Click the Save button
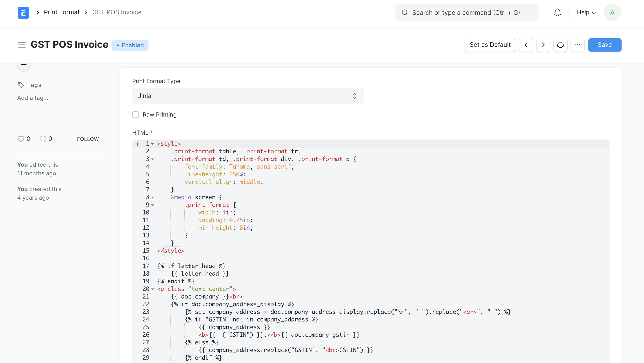Screen dimensions: 644x363 point(605,45)
